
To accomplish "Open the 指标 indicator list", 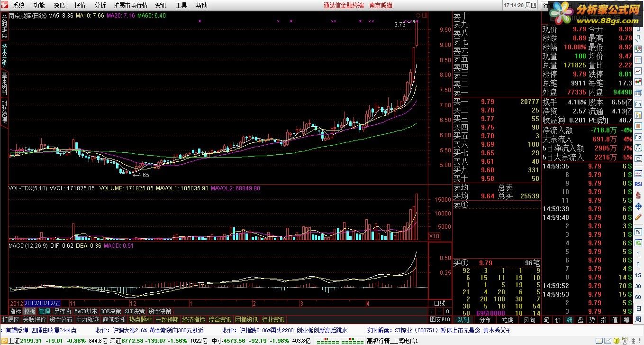I will (x=16, y=311).
